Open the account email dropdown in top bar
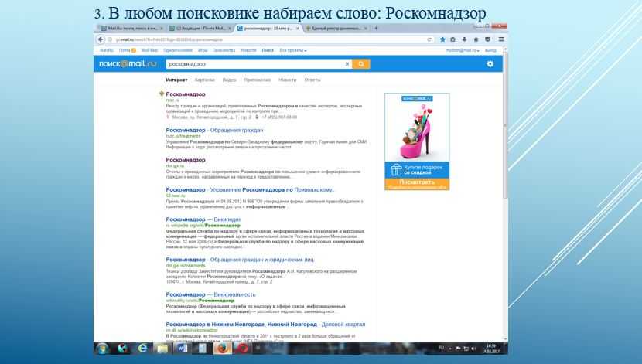The image size is (642, 364). click(463, 50)
